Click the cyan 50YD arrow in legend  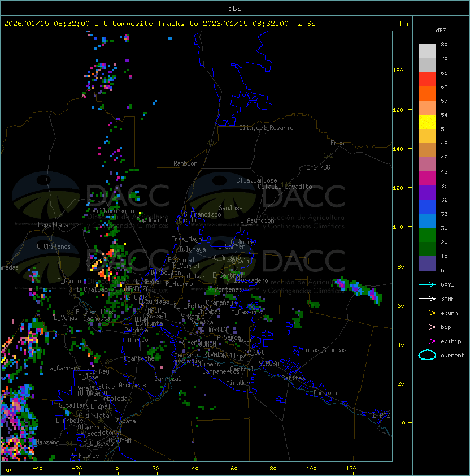pyautogui.click(x=428, y=284)
